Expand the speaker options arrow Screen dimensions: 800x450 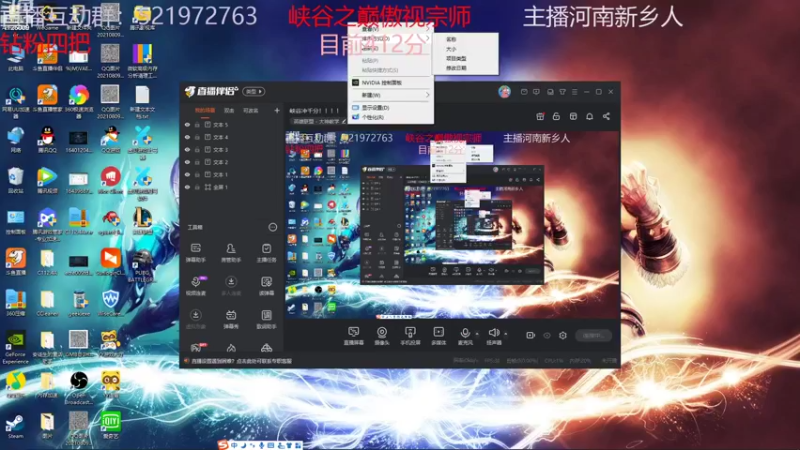pos(506,334)
